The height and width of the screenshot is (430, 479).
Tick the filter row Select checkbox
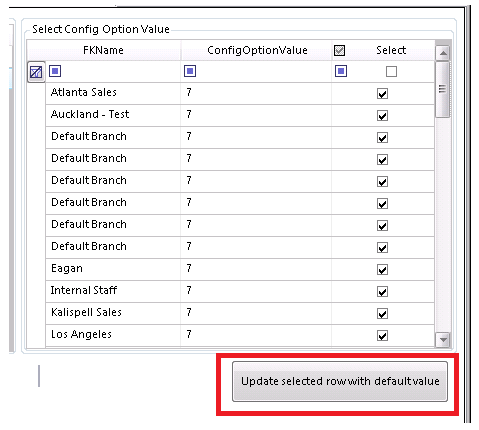click(391, 71)
